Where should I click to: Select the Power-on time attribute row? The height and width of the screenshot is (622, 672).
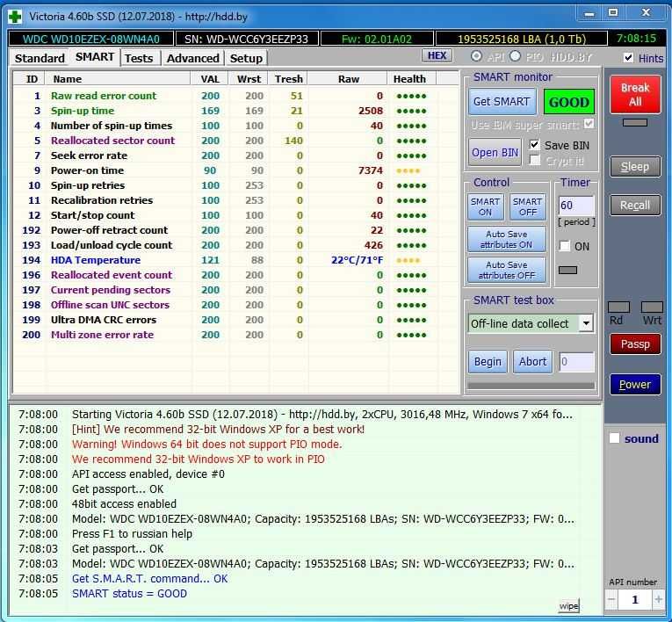235,170
